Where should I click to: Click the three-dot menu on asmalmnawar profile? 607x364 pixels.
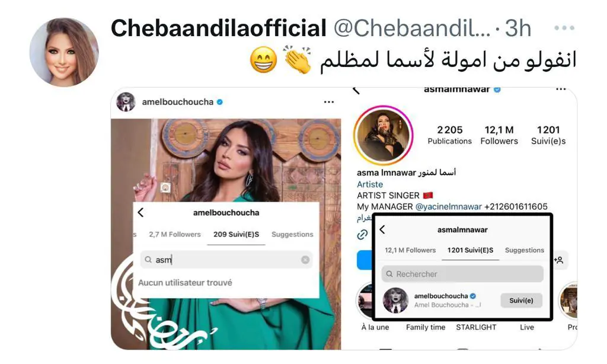tap(561, 90)
